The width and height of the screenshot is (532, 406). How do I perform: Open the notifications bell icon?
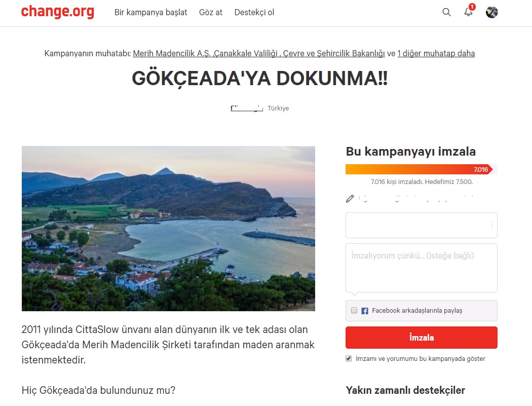[469, 12]
